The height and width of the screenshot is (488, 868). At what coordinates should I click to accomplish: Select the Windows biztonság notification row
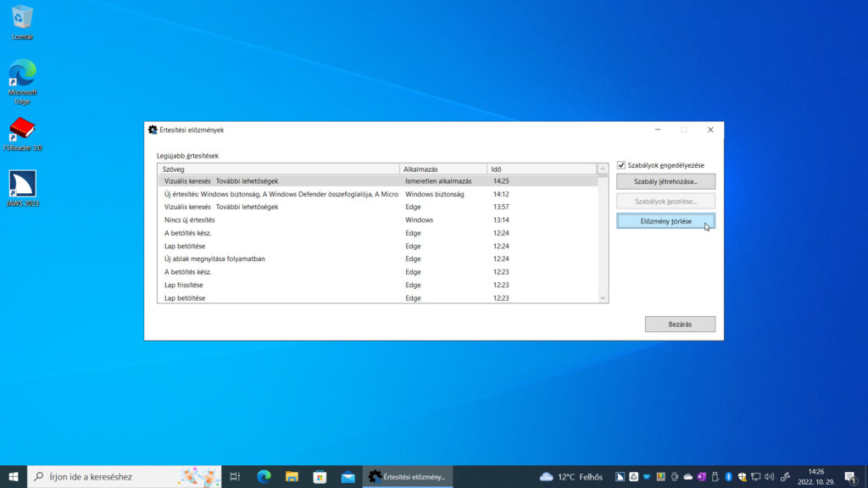click(377, 194)
